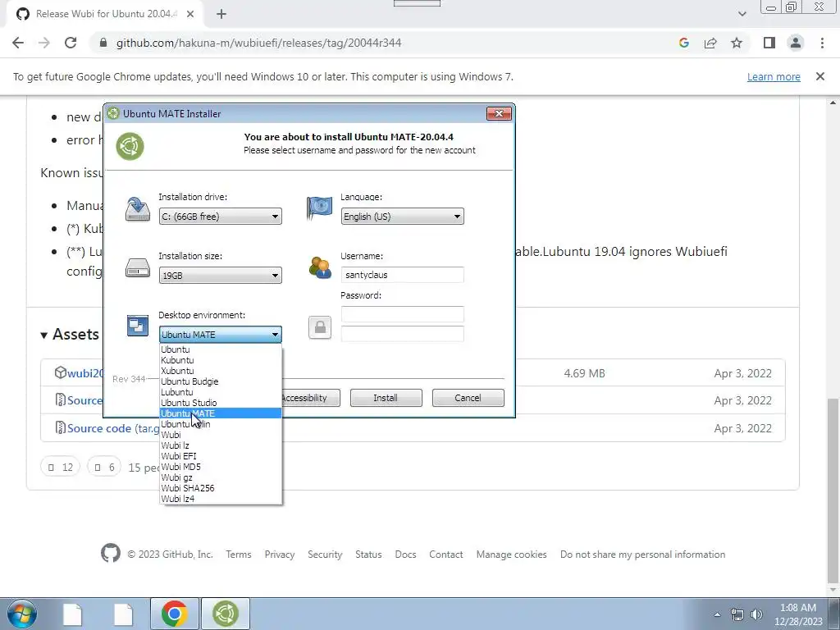Click the password confirmation field
Screen dimensions: 840x630
coord(402,334)
